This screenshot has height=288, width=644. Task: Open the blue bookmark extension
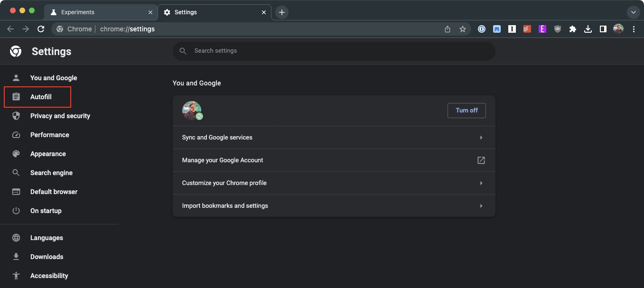pyautogui.click(x=497, y=29)
